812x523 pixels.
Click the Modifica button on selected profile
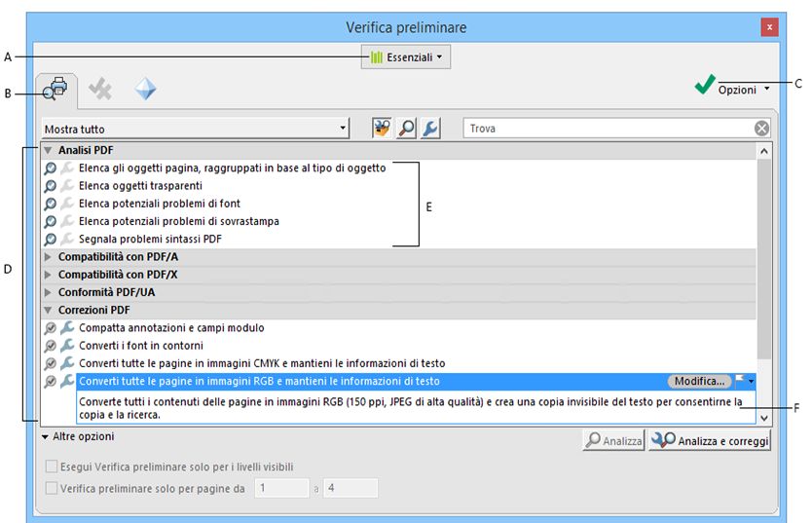(699, 381)
